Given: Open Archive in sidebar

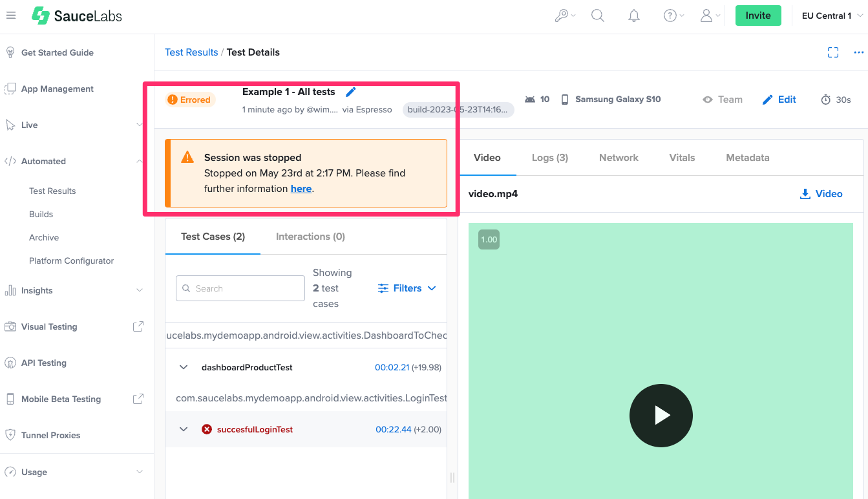Looking at the screenshot, I should pos(44,237).
